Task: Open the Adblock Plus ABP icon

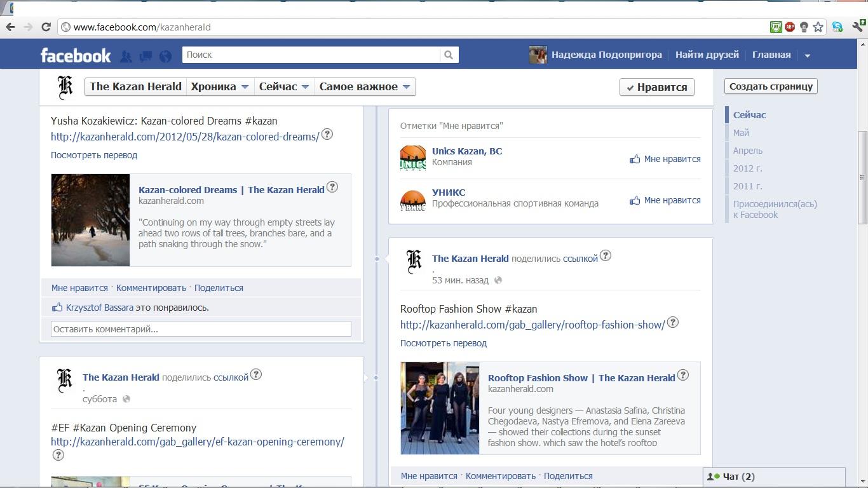Action: (790, 27)
